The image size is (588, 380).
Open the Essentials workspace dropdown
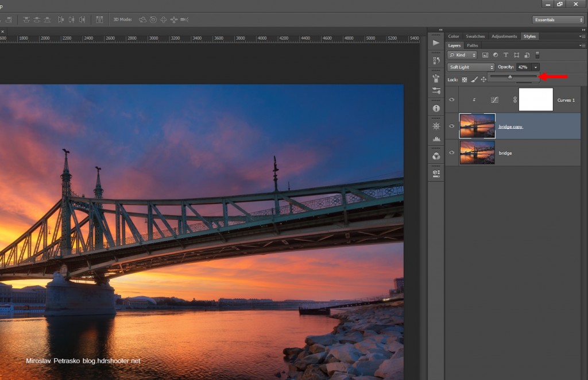pyautogui.click(x=558, y=20)
